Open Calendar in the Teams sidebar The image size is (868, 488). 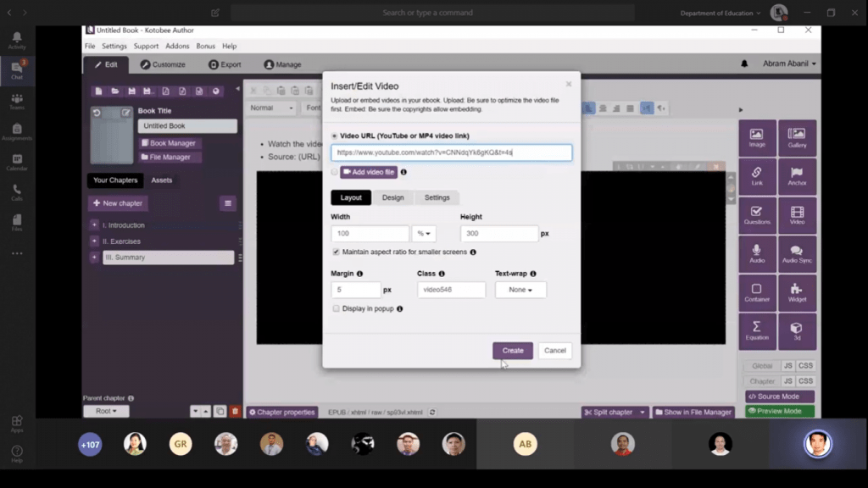coord(17,162)
